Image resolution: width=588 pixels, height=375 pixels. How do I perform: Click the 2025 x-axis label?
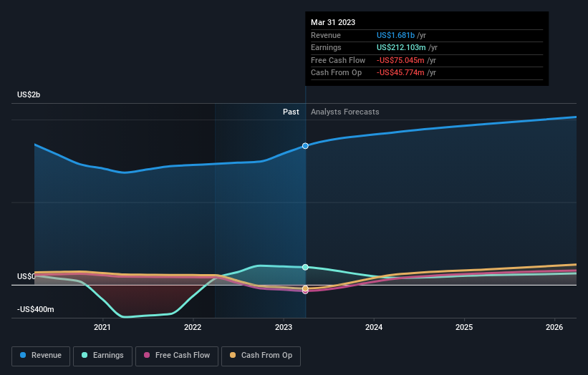(x=464, y=328)
